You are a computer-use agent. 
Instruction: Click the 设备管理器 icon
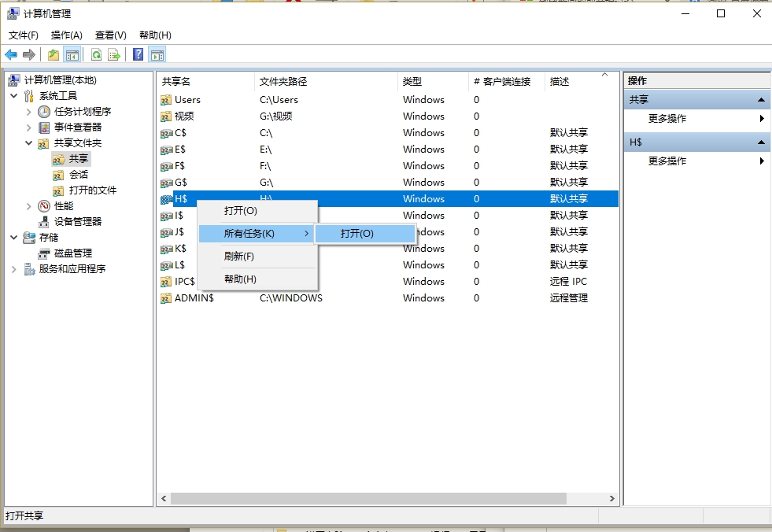(x=44, y=222)
